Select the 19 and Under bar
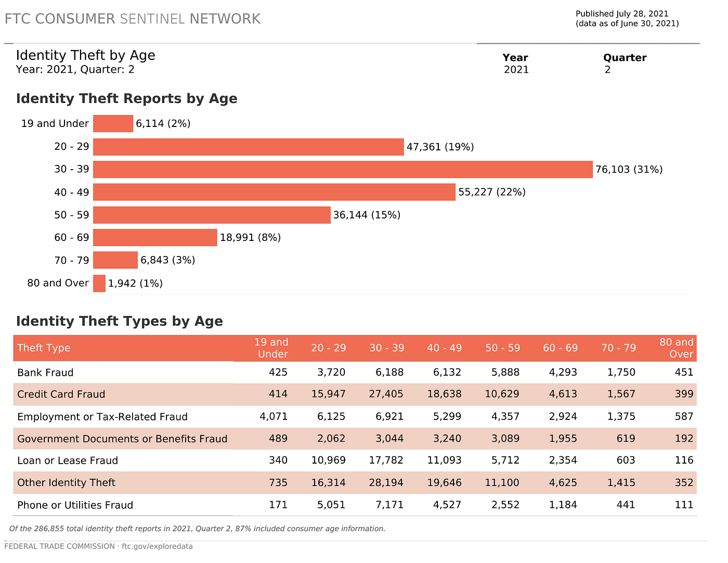This screenshot has height=563, width=728. (x=113, y=124)
